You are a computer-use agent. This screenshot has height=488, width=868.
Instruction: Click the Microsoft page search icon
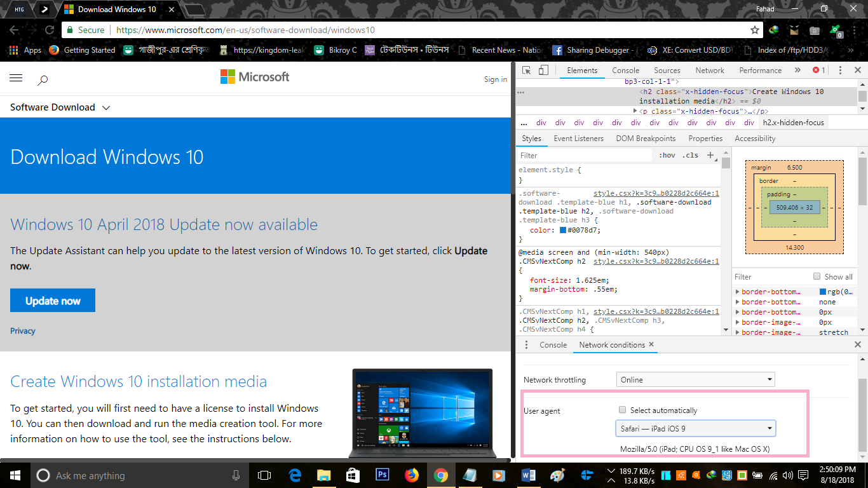[43, 79]
